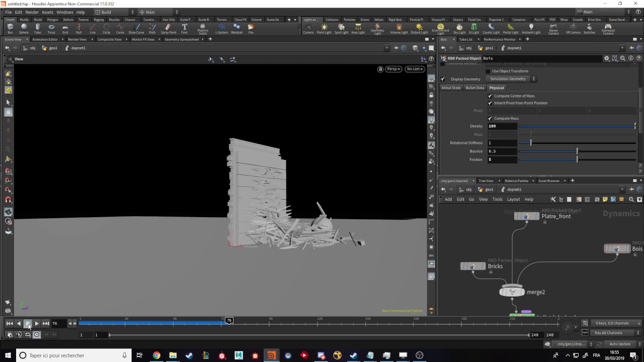Adjust the Rotational Stiffness slider
This screenshot has width=644, height=362.
(x=578, y=143)
